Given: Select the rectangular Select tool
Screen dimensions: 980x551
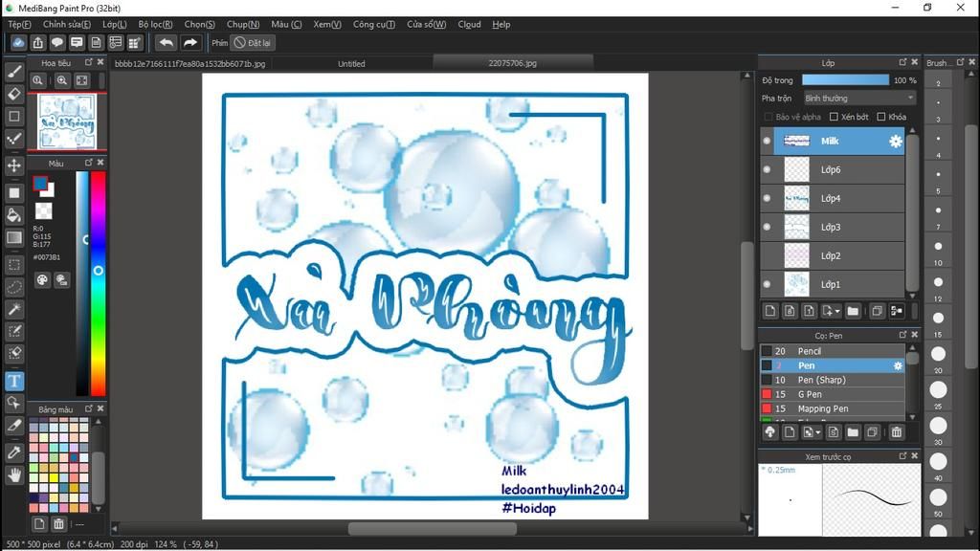Looking at the screenshot, I should coord(14,265).
